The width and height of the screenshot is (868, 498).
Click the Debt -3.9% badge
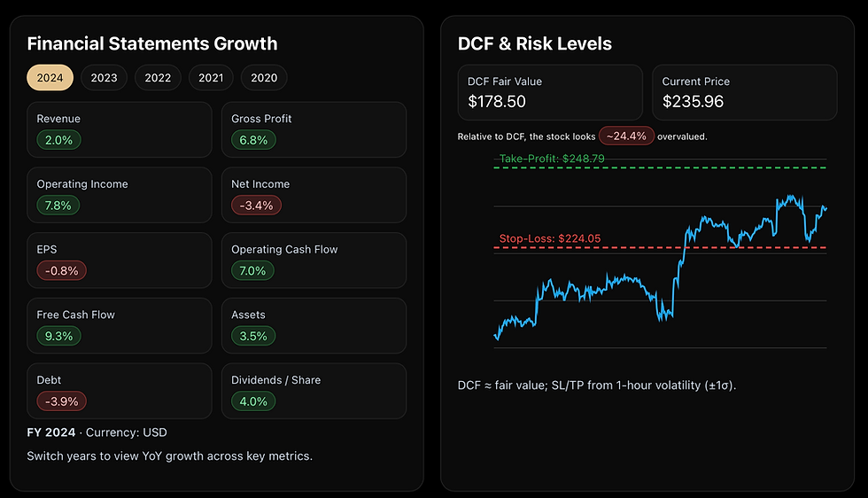[62, 401]
